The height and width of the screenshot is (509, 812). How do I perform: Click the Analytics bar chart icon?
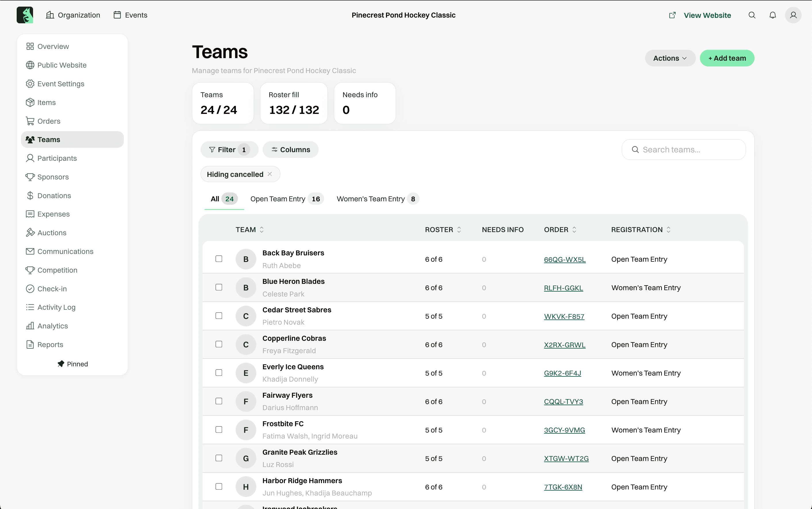click(30, 326)
